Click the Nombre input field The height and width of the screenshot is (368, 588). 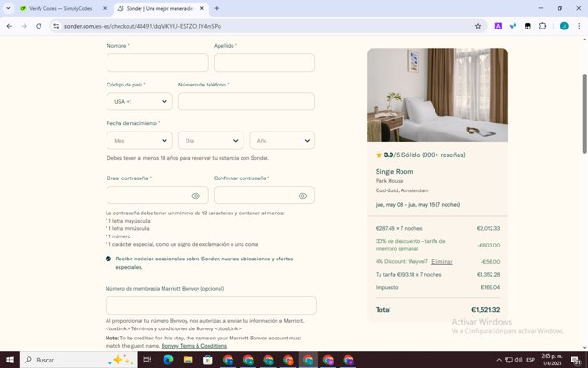click(x=157, y=63)
